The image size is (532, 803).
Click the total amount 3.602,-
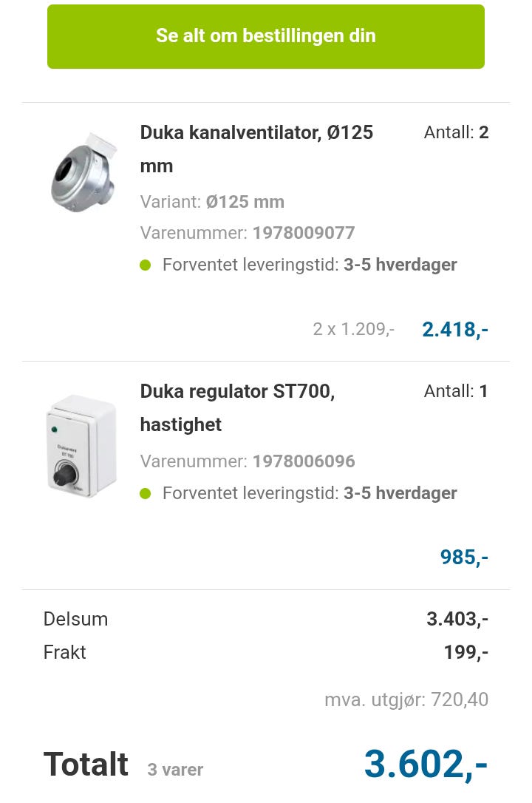click(x=426, y=765)
